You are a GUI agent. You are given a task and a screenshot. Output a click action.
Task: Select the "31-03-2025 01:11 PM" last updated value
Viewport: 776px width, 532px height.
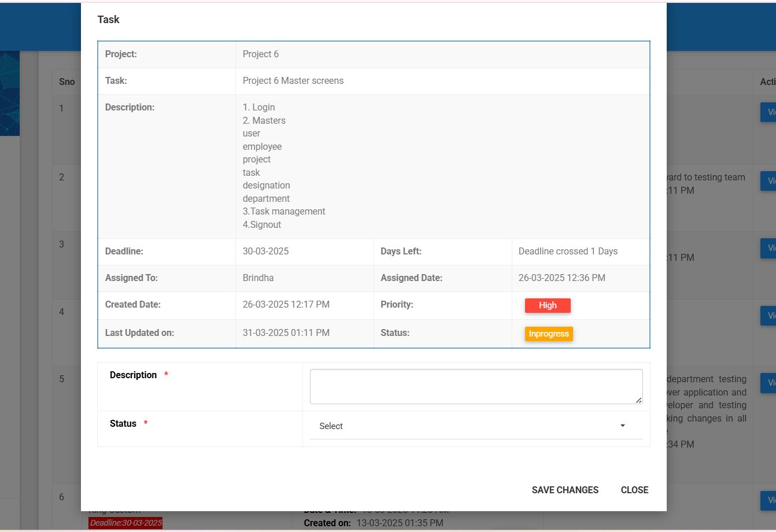click(x=286, y=333)
